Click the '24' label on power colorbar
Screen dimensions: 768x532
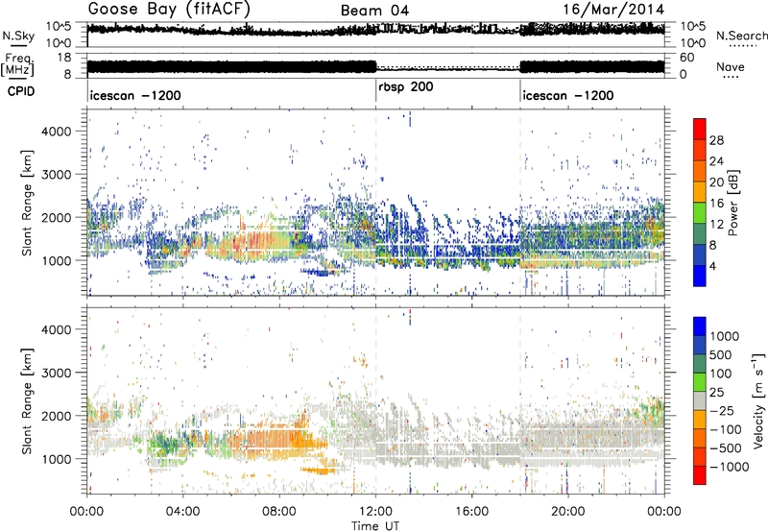pos(716,161)
